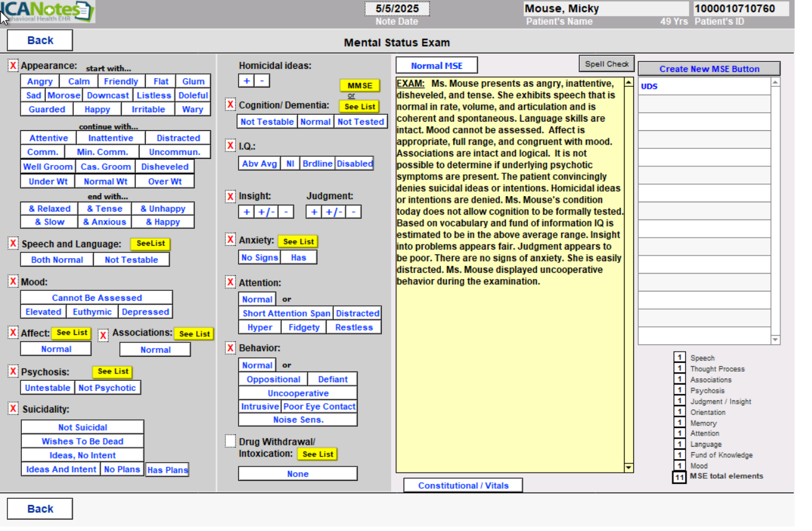
Task: Select minus rating under Judgment
Action: [x=353, y=212]
